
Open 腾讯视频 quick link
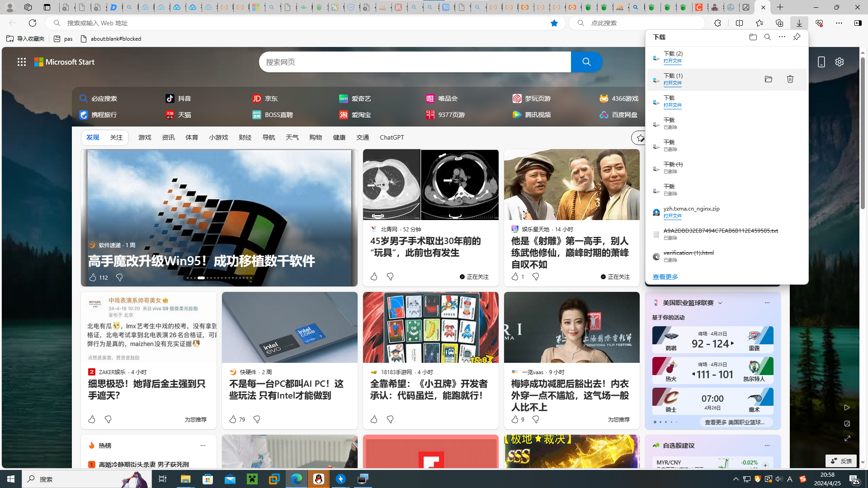532,115
